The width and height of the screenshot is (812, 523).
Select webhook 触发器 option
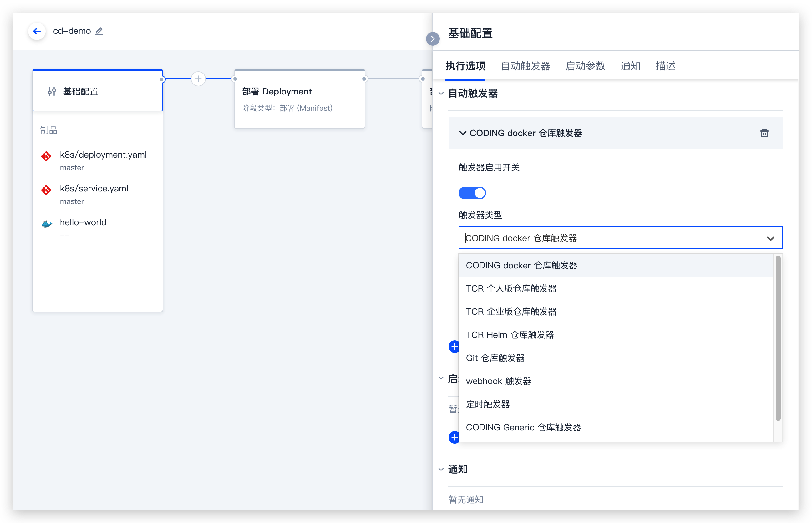point(616,381)
